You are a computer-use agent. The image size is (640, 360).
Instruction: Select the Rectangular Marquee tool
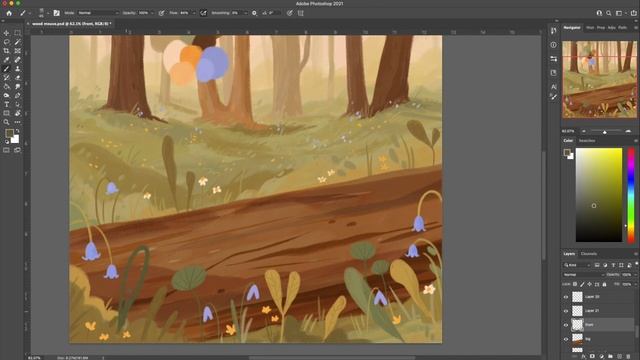pyautogui.click(x=18, y=33)
